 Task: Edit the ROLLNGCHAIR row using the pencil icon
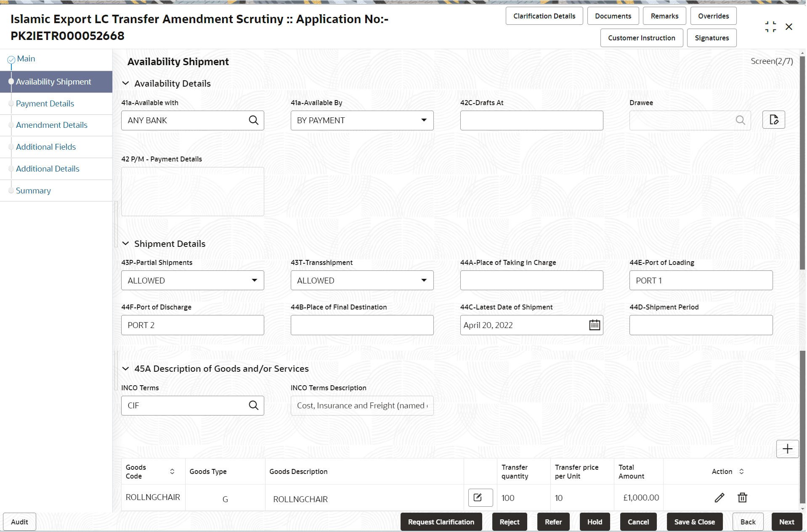pyautogui.click(x=719, y=498)
